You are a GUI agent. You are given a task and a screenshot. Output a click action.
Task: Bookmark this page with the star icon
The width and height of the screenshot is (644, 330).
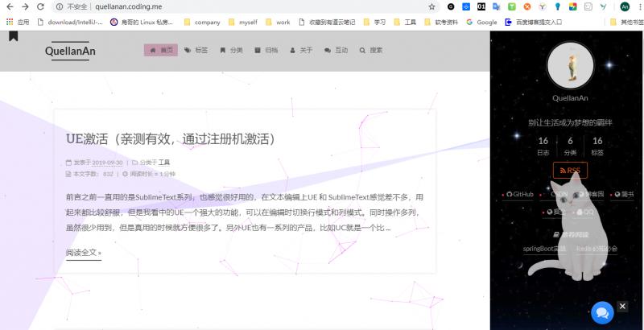tap(431, 6)
